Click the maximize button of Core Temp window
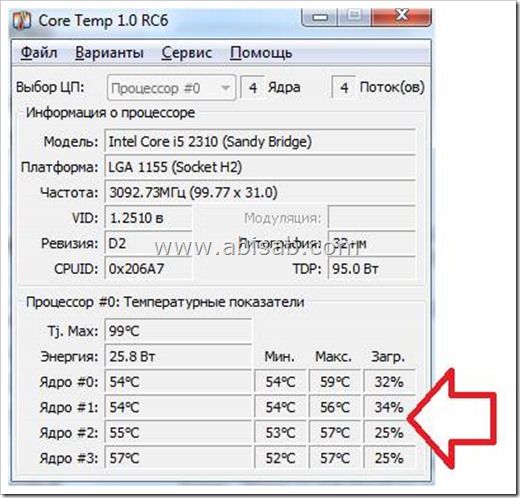This screenshot has height=498, width=520. (x=355, y=16)
